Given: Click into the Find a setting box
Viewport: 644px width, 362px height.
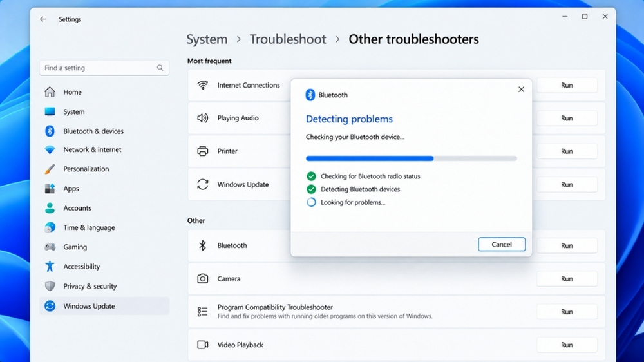Looking at the screenshot, I should [104, 68].
